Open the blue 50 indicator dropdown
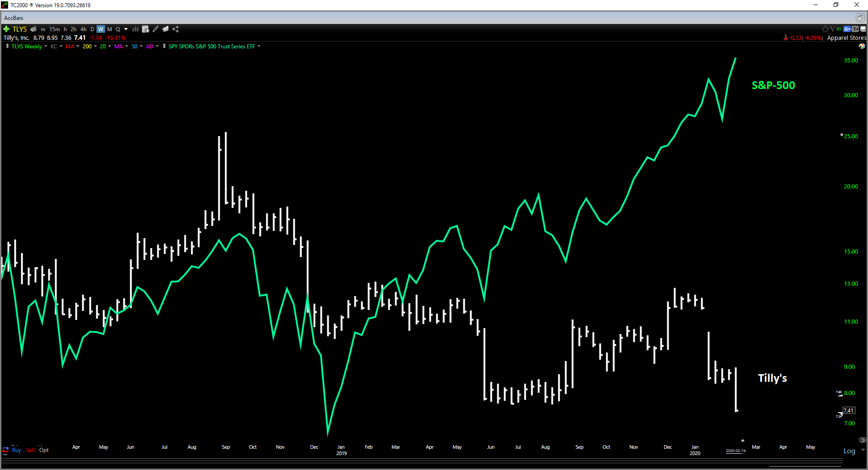Image resolution: width=868 pixels, height=470 pixels. click(x=141, y=46)
